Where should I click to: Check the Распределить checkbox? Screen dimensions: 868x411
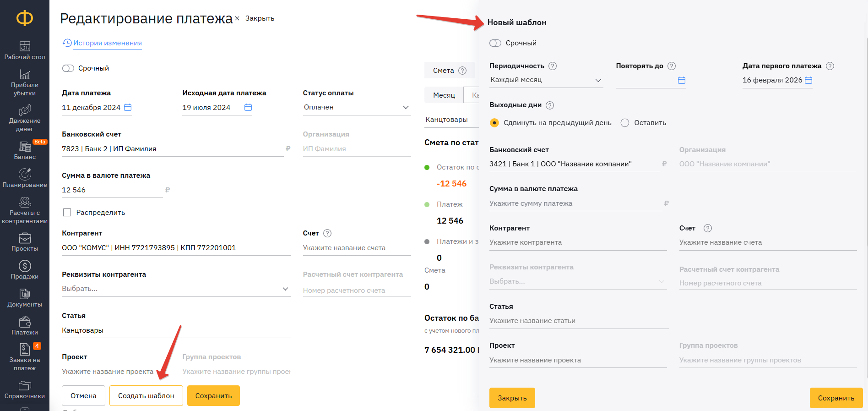click(67, 213)
